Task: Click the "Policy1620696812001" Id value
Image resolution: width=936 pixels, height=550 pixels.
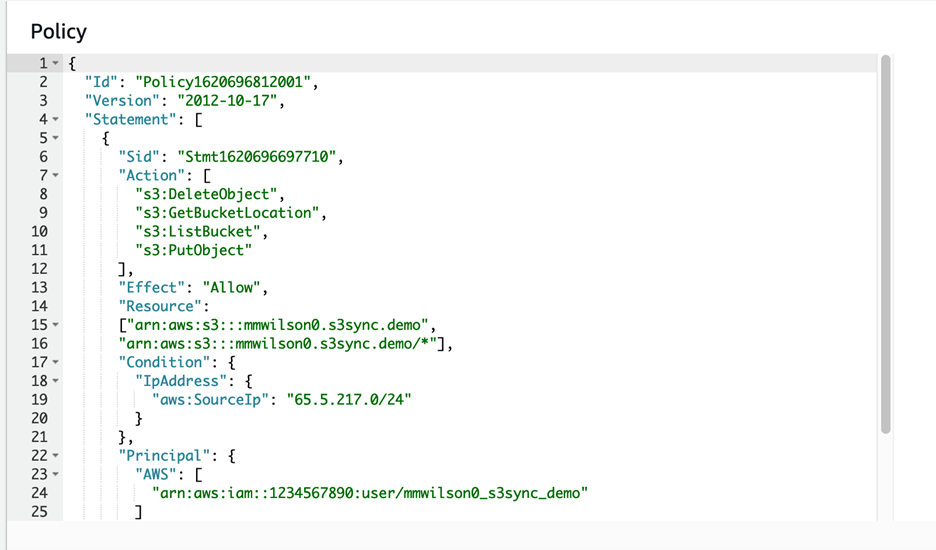Action: click(x=223, y=82)
